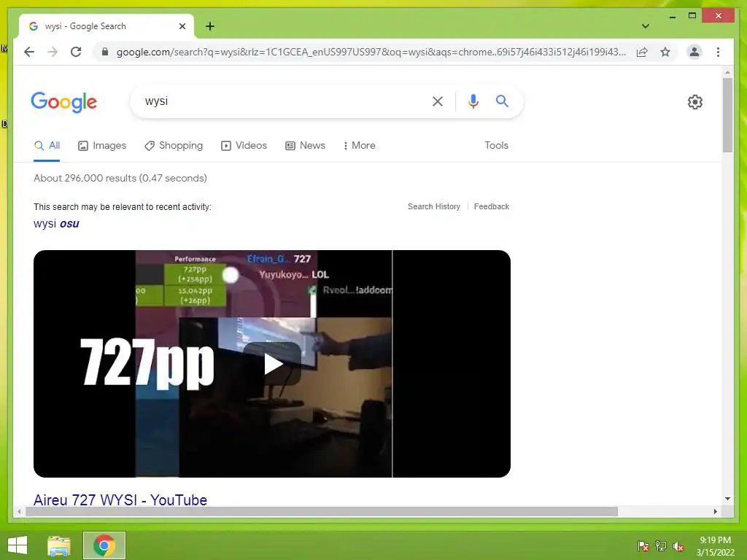Click the muted volume tray icon
747x560 pixels.
pos(678,546)
